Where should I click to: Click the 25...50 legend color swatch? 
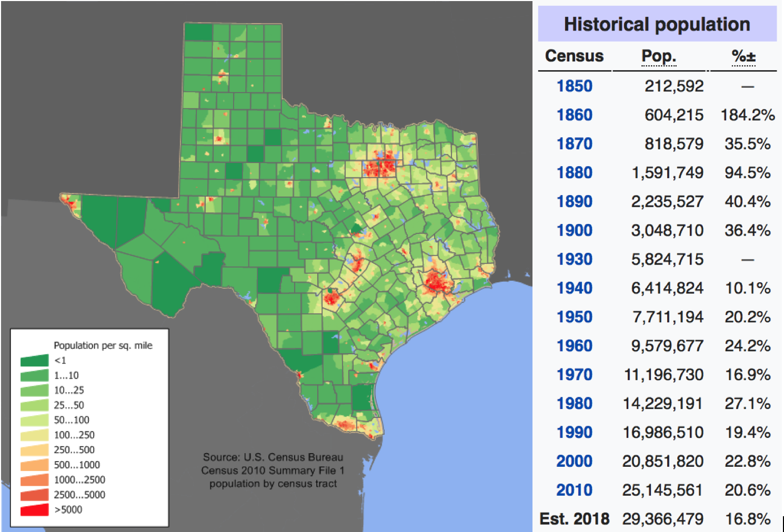click(x=34, y=405)
